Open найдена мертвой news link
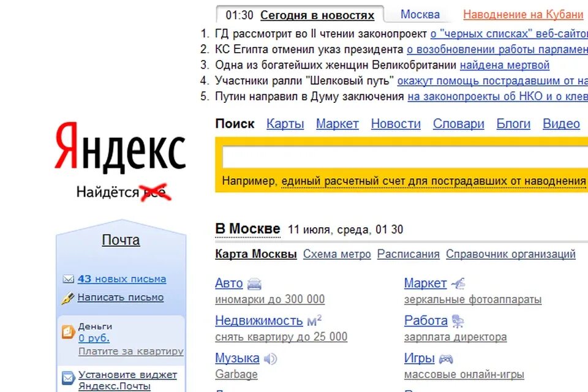588x392 pixels. pos(504,66)
